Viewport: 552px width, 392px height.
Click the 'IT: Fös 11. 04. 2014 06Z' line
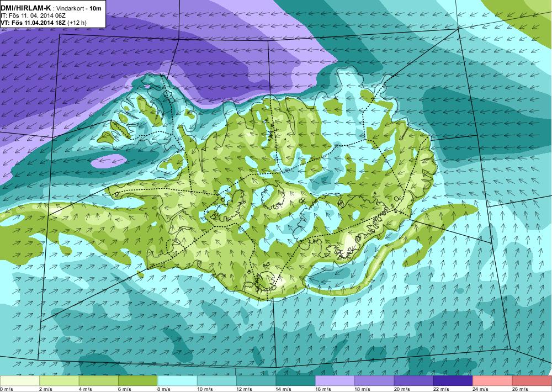[33, 15]
